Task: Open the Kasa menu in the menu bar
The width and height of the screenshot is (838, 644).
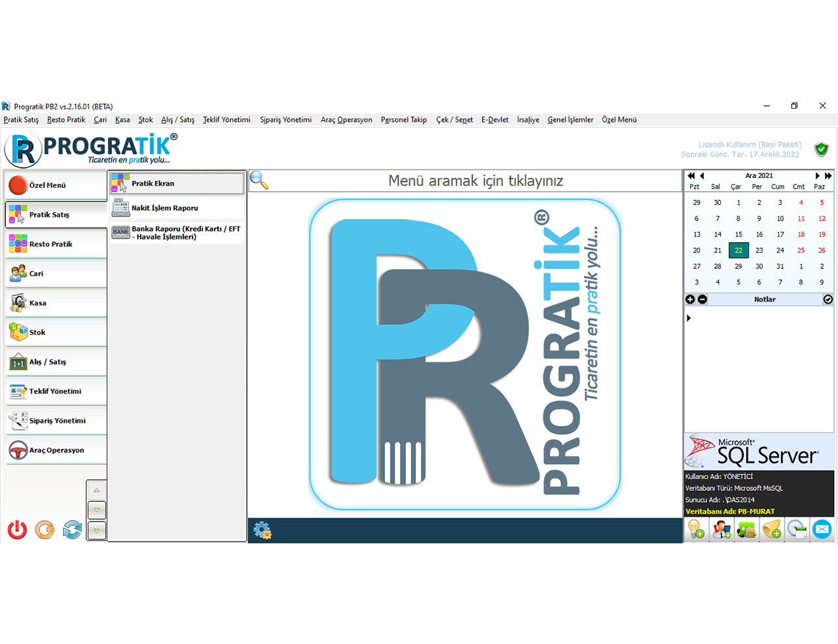Action: 122,120
